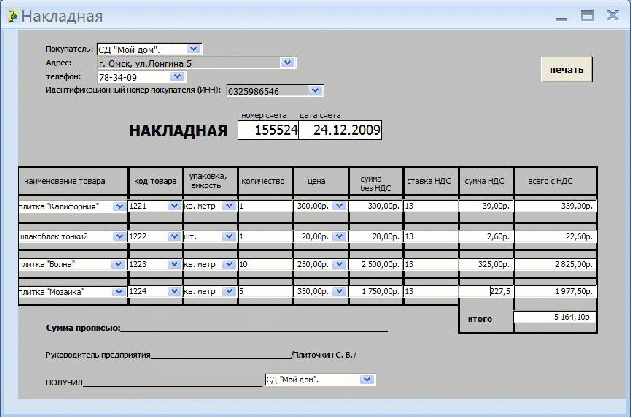Open the Покупатель dropdown list
632x418 pixels.
pyautogui.click(x=193, y=48)
